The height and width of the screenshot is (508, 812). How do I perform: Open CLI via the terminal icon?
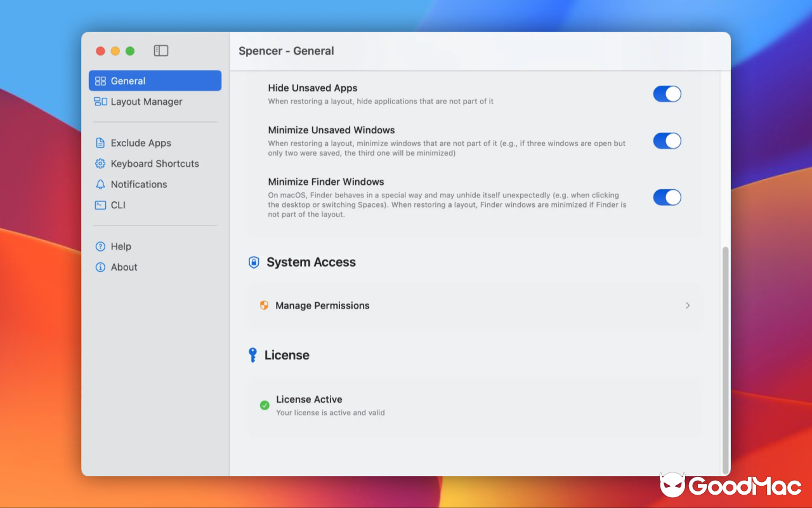coord(100,205)
